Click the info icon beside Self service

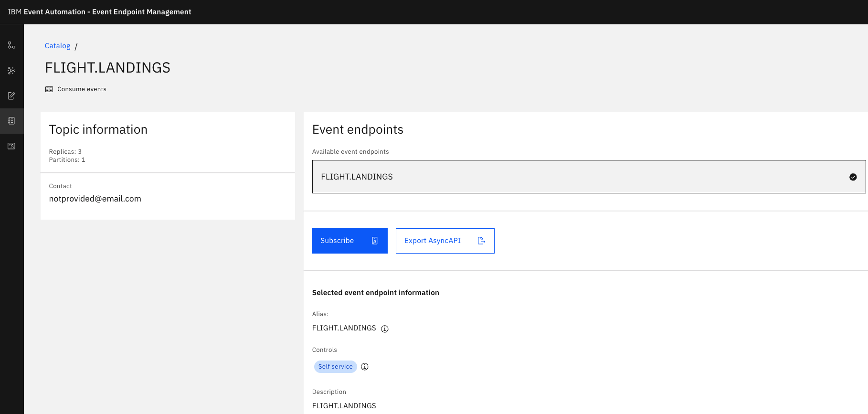click(365, 367)
